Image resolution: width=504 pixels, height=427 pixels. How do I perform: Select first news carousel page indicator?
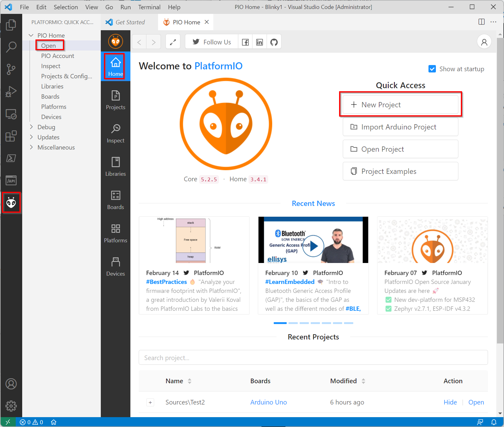(x=280, y=323)
